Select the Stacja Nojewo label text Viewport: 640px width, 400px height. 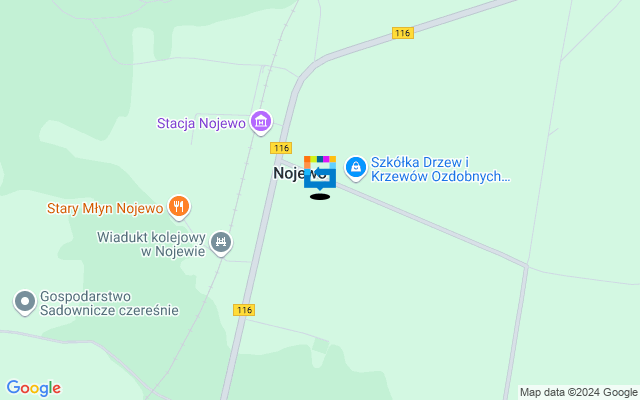tap(201, 123)
